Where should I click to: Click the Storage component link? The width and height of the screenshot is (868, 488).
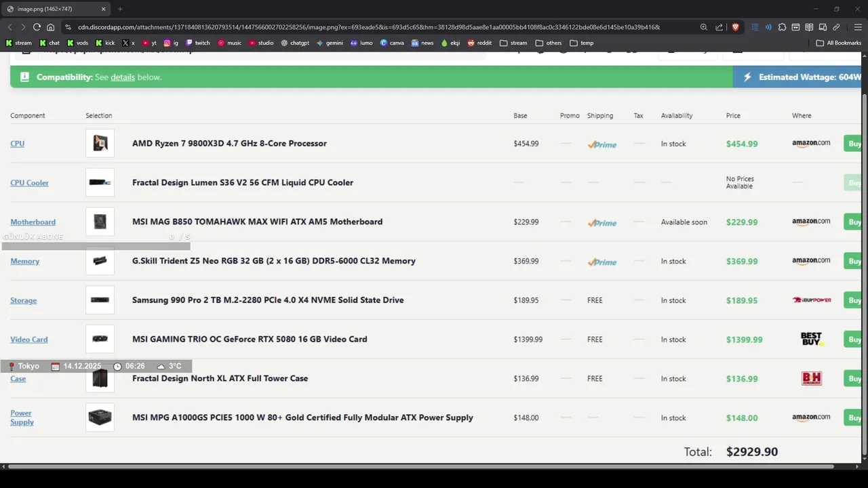coord(24,300)
